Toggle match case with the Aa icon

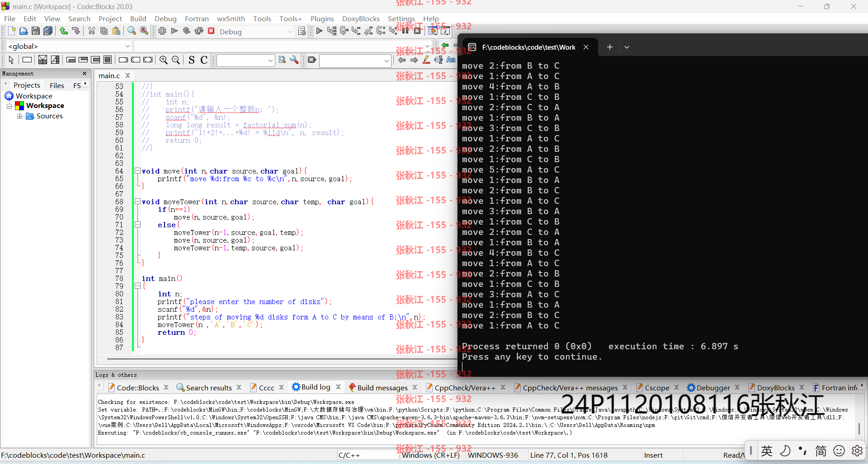[x=451, y=60]
